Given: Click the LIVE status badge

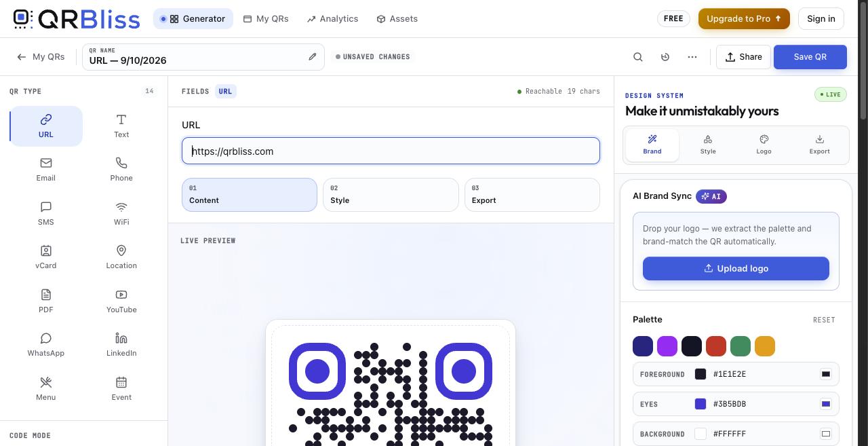Looking at the screenshot, I should (831, 94).
